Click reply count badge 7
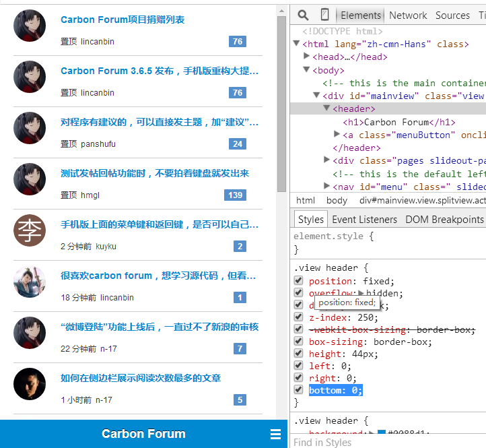486x448 pixels. pos(240,349)
